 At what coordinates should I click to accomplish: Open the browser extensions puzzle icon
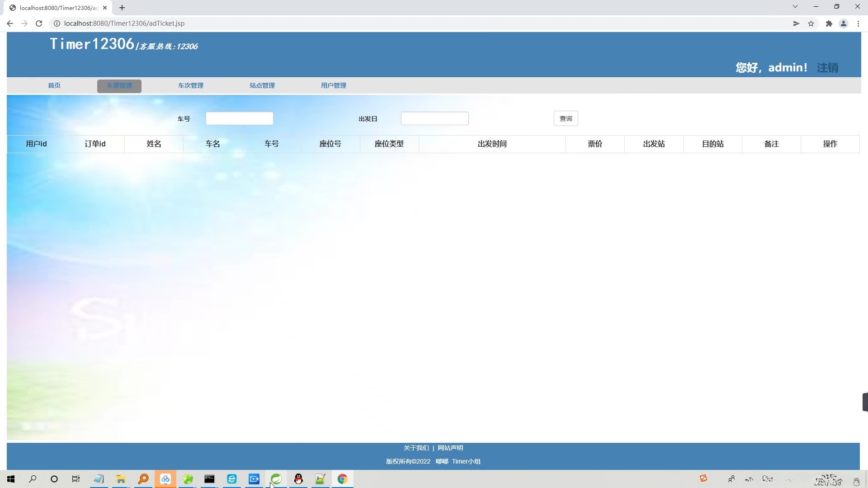pyautogui.click(x=829, y=23)
